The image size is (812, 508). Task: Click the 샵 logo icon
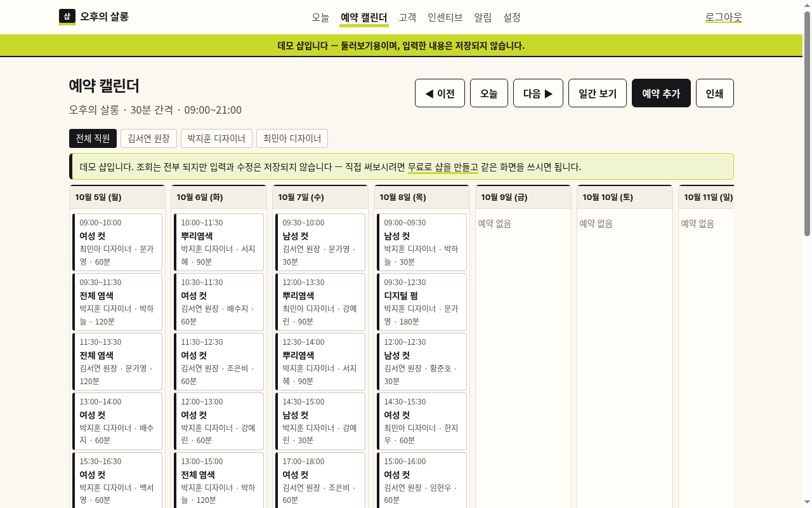click(67, 17)
